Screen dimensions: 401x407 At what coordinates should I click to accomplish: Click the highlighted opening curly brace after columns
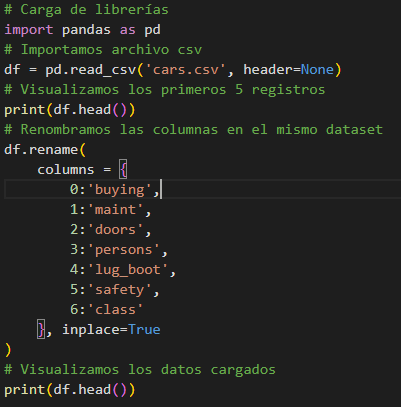pos(123,170)
